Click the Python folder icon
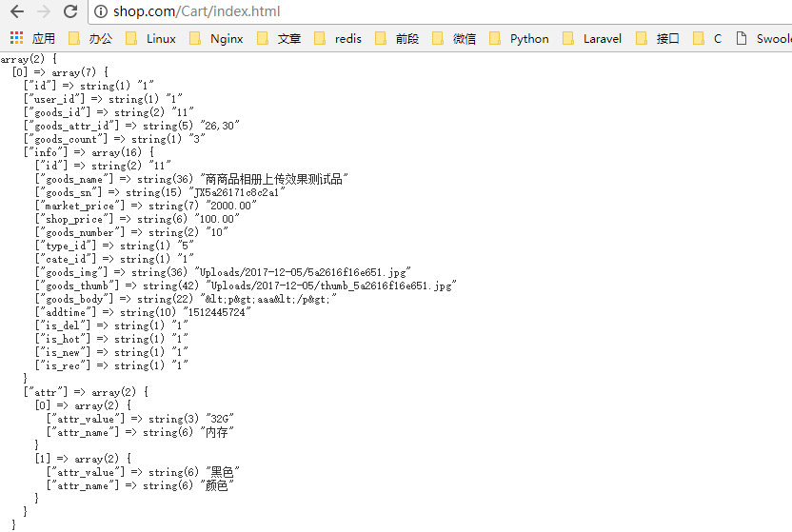Image resolution: width=792 pixels, height=532 pixels. click(x=495, y=39)
